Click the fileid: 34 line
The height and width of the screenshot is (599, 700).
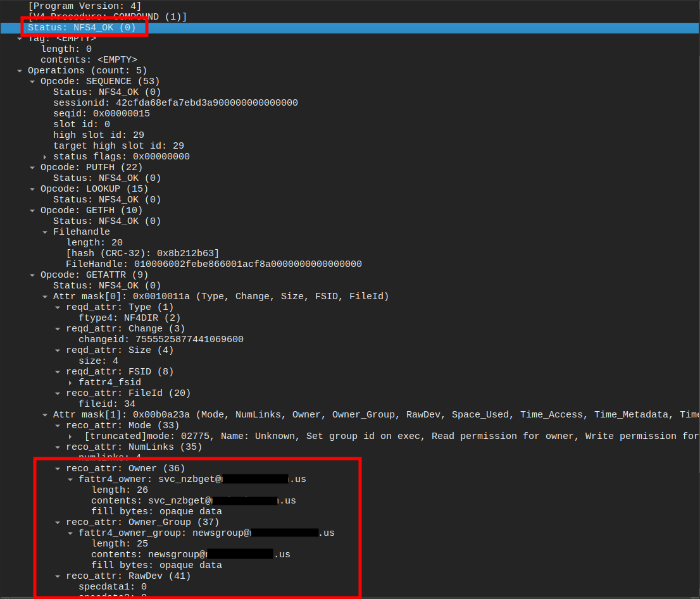(x=107, y=404)
